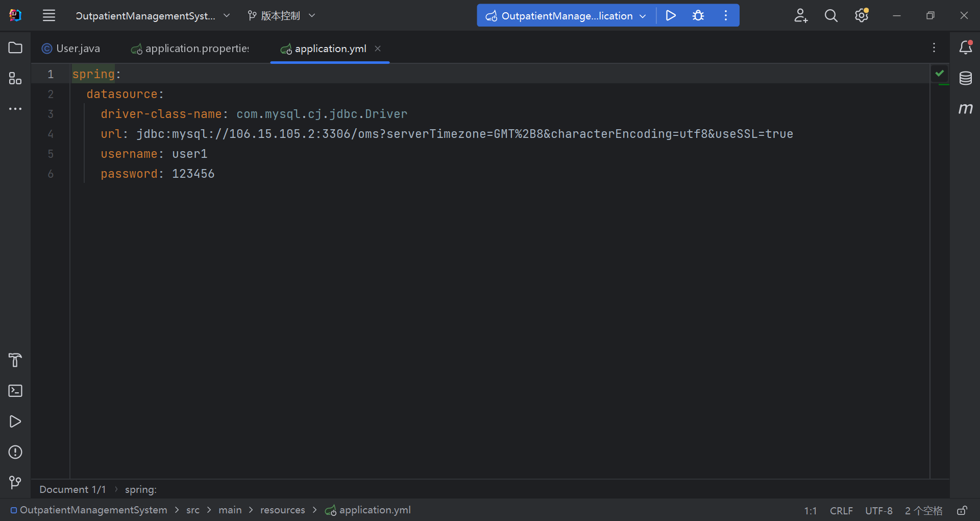Click resources in the navigation bar
The height and width of the screenshot is (521, 980).
point(283,510)
